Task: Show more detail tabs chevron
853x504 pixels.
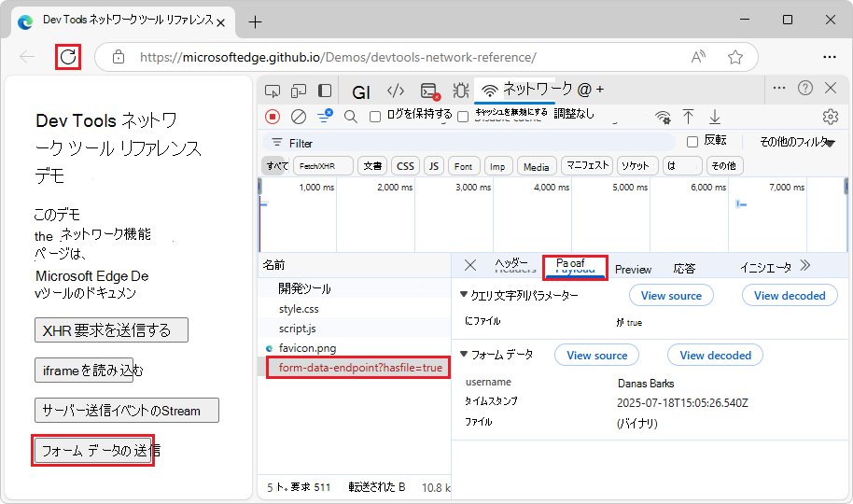Action: tap(805, 266)
